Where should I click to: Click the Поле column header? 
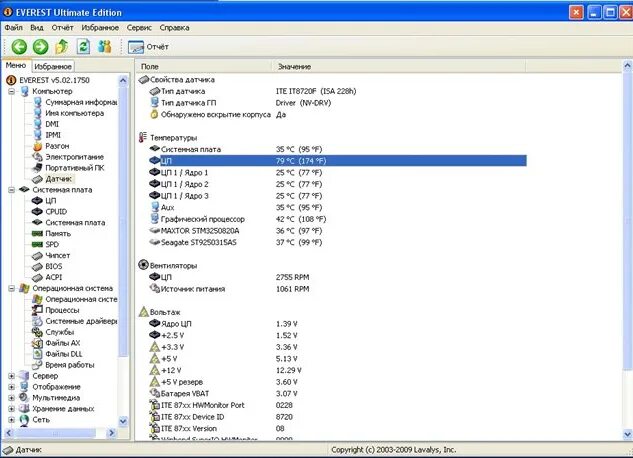tap(205, 67)
